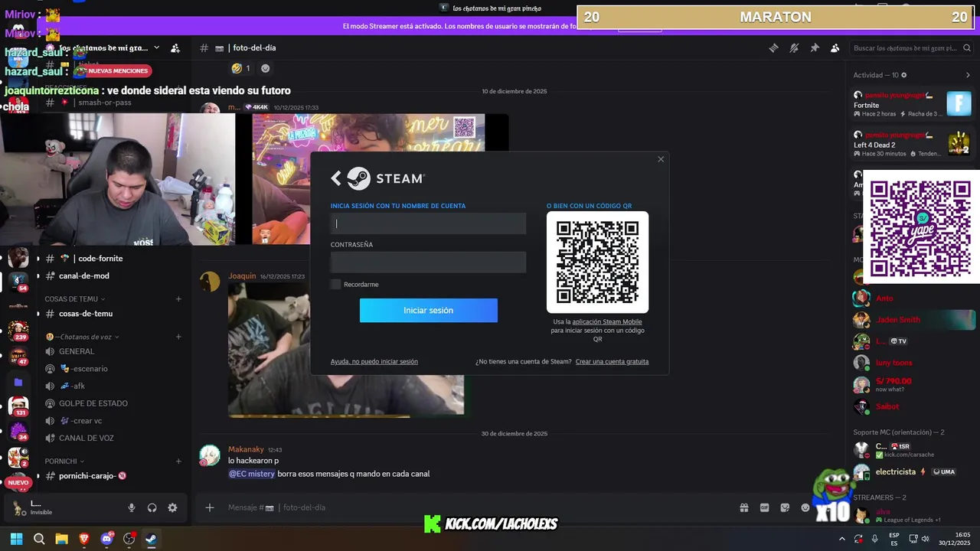
Task: Add channel to PORNICHI category
Action: [178, 461]
